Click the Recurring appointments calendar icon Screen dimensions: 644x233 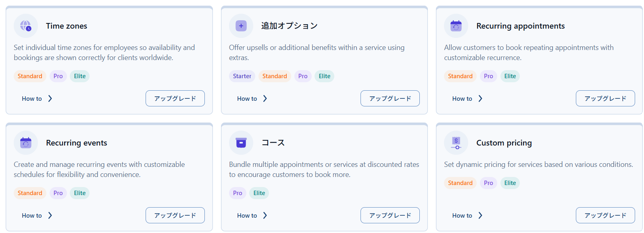[x=456, y=26]
